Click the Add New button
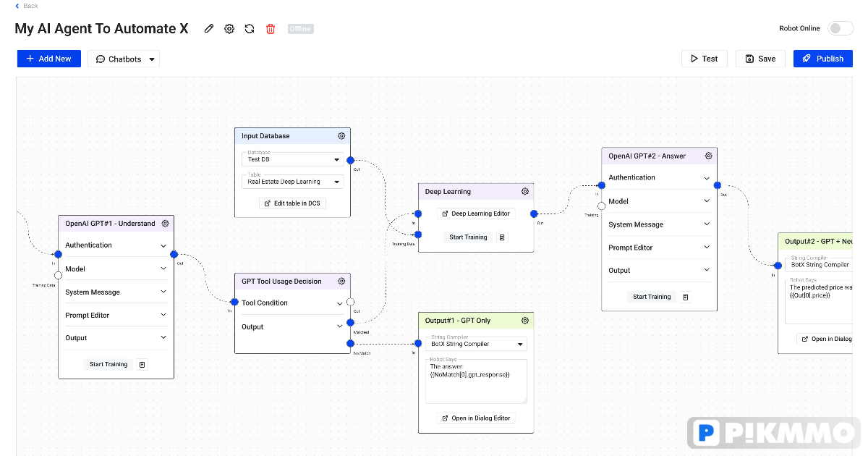 (49, 59)
